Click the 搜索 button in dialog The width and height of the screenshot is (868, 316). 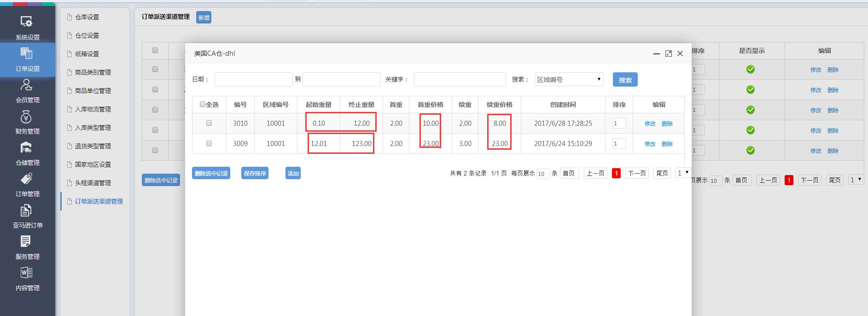[x=625, y=80]
